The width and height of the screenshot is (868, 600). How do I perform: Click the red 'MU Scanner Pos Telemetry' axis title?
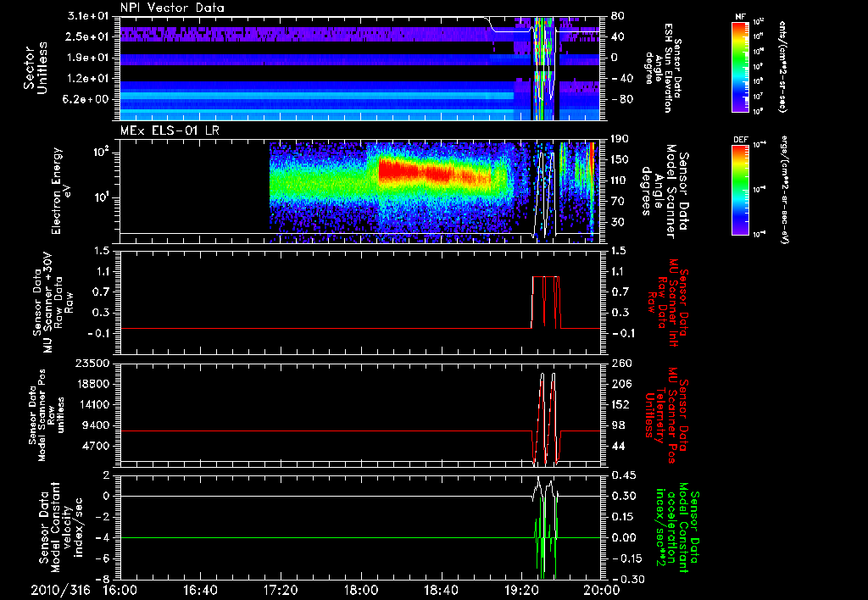pos(667,415)
